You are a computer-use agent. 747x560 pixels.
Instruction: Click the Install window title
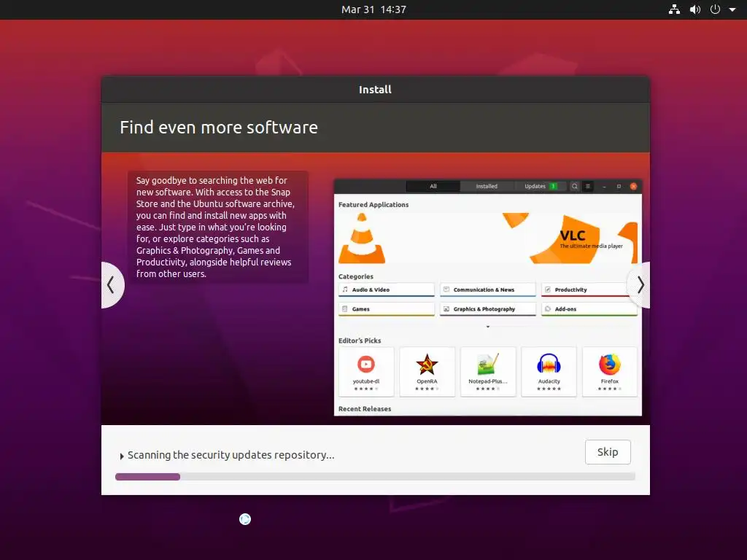pos(375,90)
